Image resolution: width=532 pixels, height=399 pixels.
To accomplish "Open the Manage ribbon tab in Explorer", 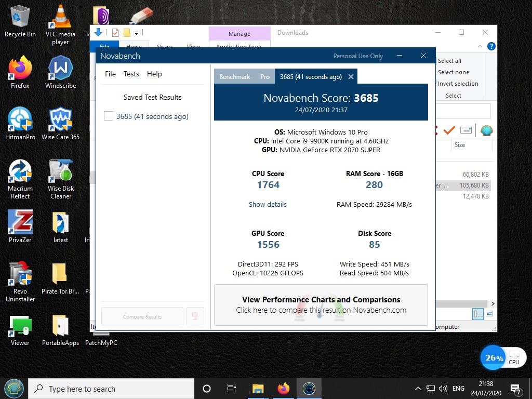I will point(240,34).
